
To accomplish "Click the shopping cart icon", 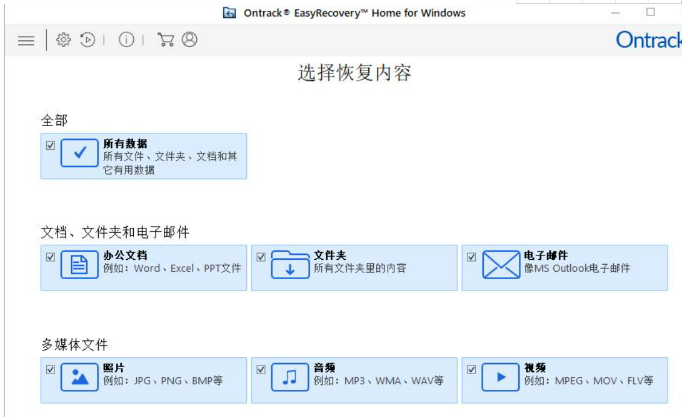I will pyautogui.click(x=165, y=40).
